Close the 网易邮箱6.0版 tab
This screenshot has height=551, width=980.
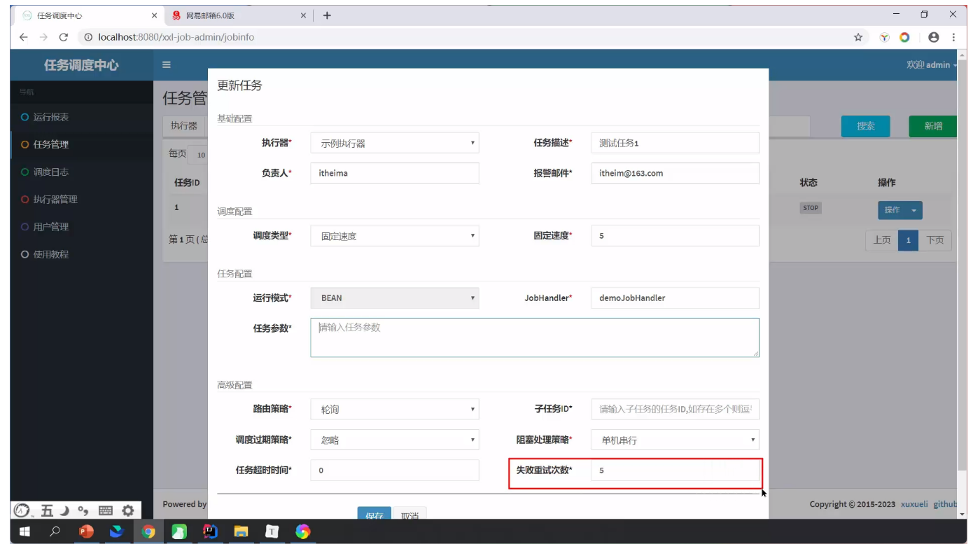point(303,15)
